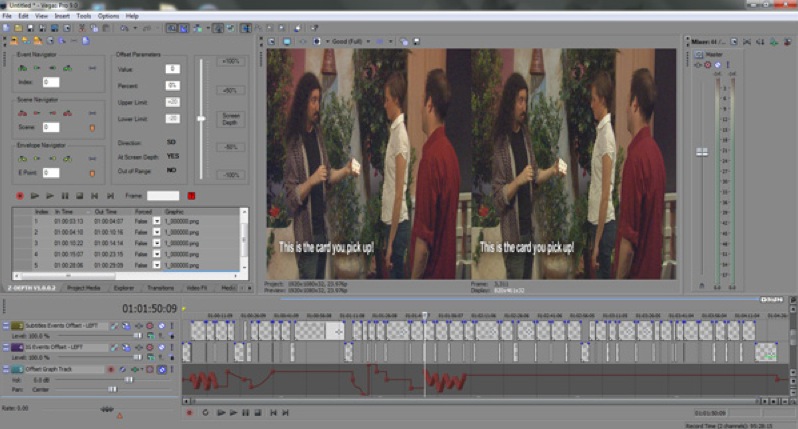
Task: Click the Upper Limit input field
Action: click(x=173, y=102)
